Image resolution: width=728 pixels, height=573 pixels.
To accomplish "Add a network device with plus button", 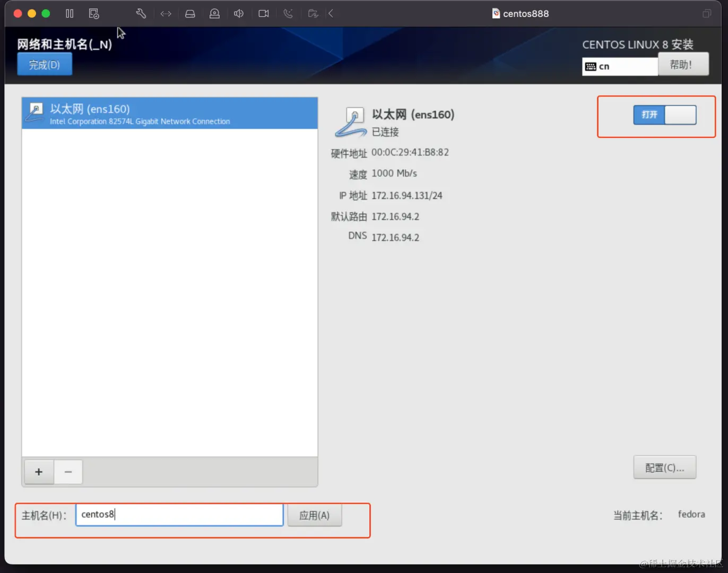I will point(39,472).
